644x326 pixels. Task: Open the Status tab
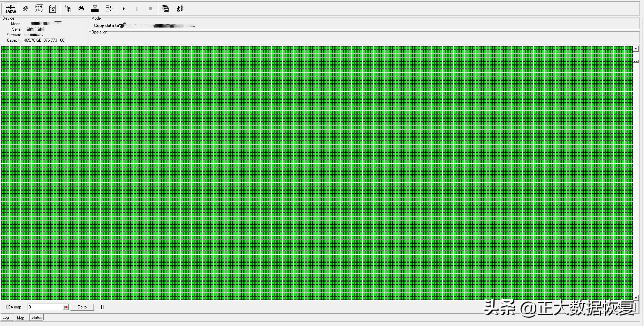(37, 317)
